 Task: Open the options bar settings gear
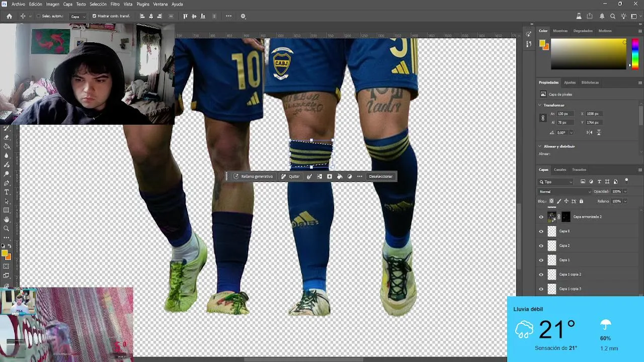(243, 16)
